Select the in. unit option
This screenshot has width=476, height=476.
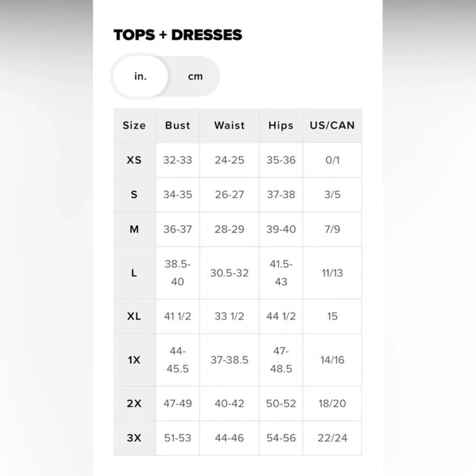click(x=140, y=77)
